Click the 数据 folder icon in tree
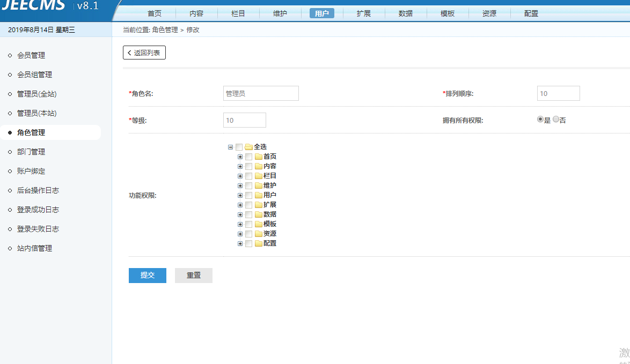The height and width of the screenshot is (364, 630). [x=259, y=214]
